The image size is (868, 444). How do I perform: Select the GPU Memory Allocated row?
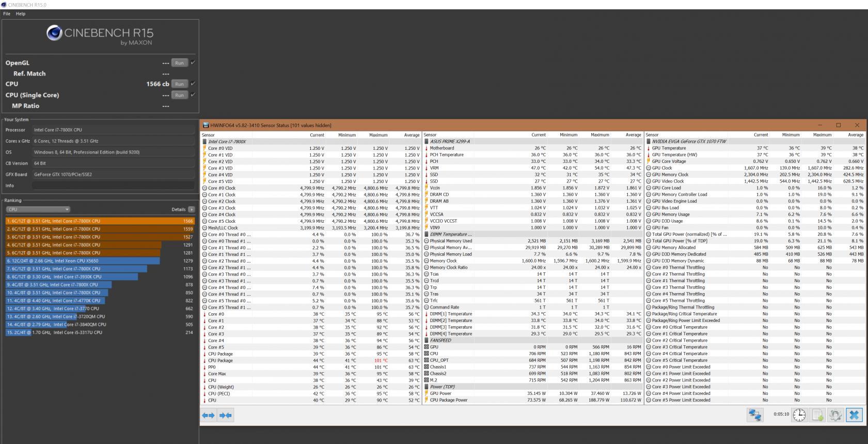point(755,248)
